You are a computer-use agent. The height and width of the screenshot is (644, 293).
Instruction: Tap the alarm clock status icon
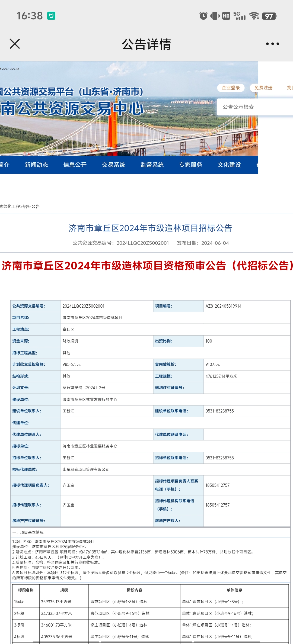[x=203, y=16]
